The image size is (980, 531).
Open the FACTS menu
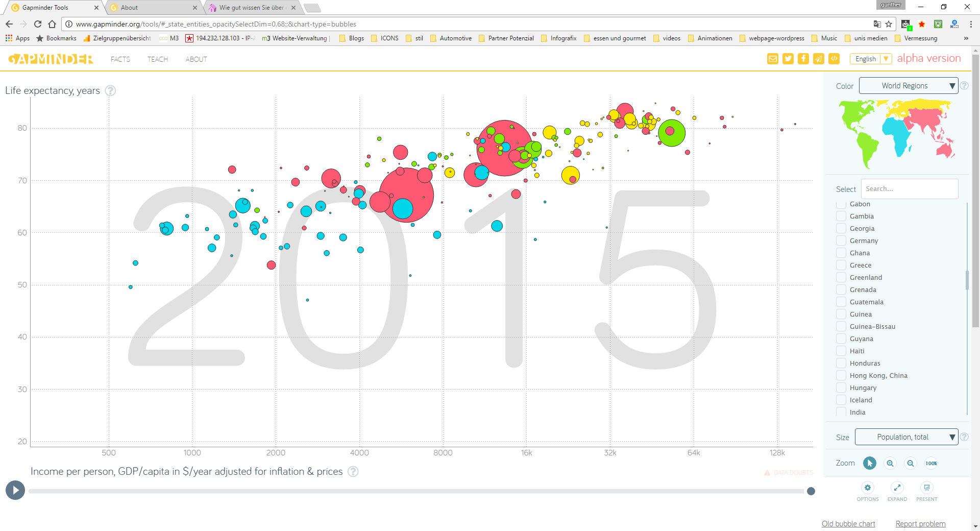click(120, 59)
